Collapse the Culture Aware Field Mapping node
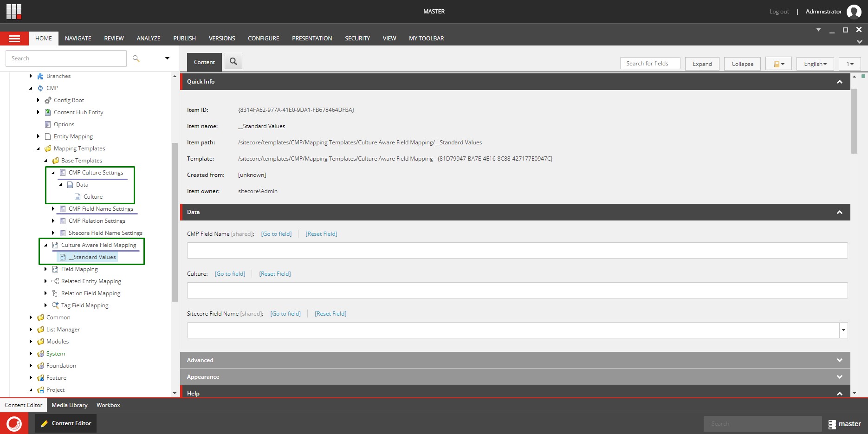Screen dimensions: 868x434 45,245
